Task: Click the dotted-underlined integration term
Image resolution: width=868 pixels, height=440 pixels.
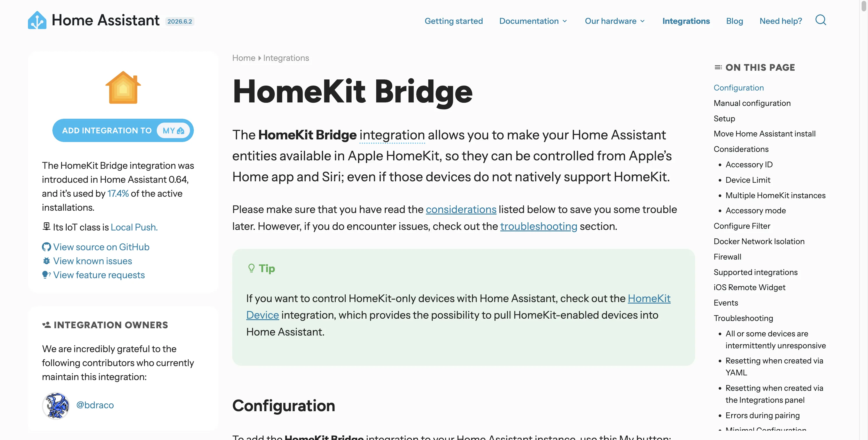Action: (x=392, y=135)
